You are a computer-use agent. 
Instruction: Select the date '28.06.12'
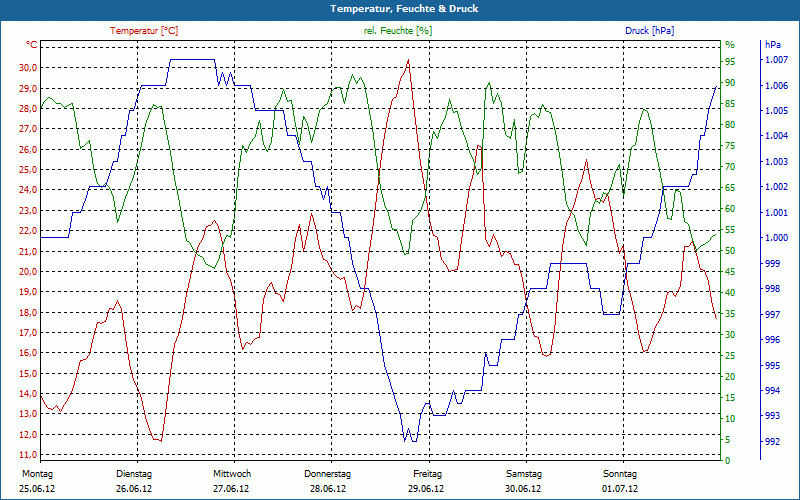coord(328,489)
